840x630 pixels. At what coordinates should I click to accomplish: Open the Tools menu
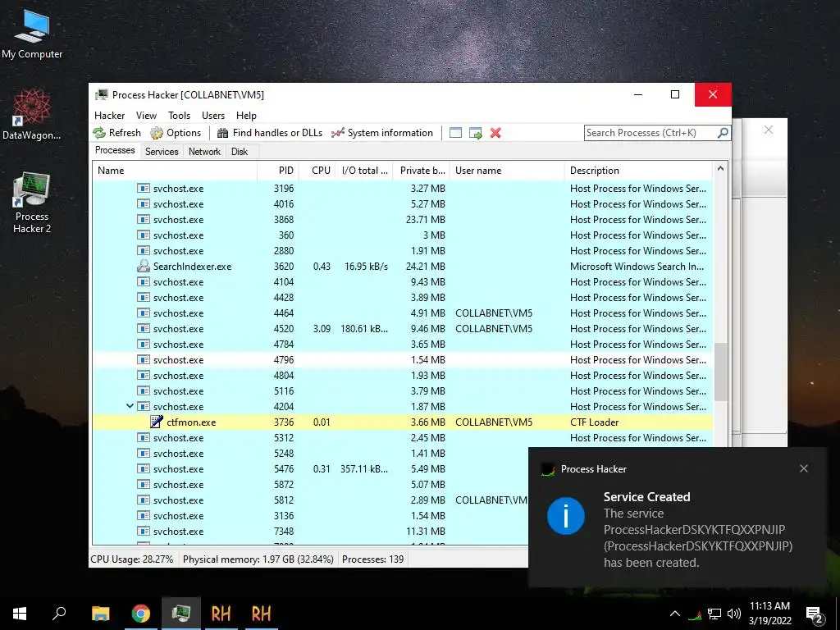click(x=179, y=115)
